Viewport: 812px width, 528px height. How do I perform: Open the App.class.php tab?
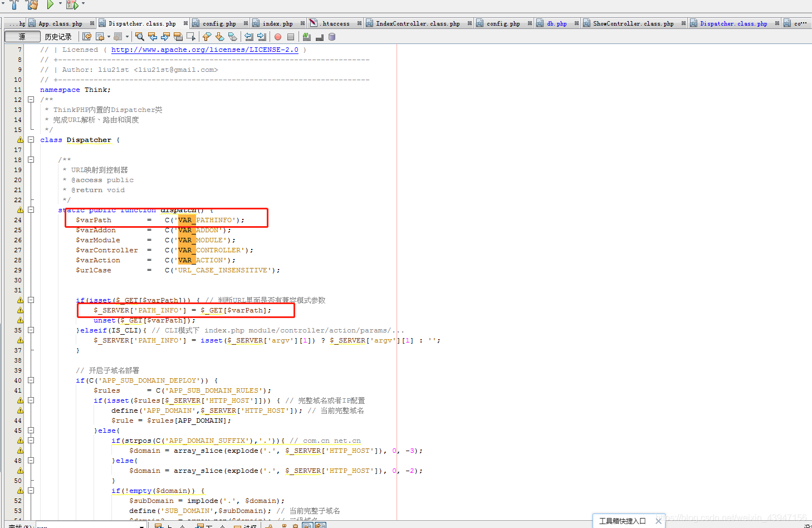pyautogui.click(x=60, y=23)
